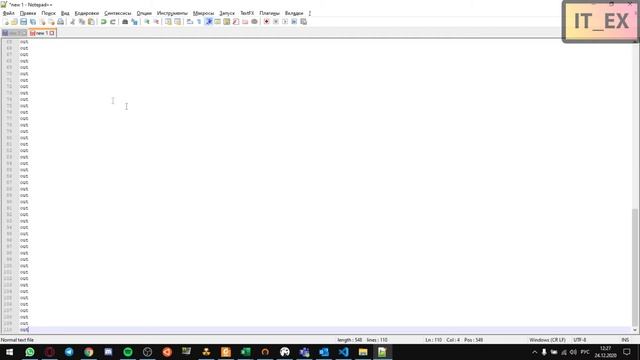The image size is (640, 360).
Task: Create a new document with the New toolbar icon
Action: [x=6, y=22]
